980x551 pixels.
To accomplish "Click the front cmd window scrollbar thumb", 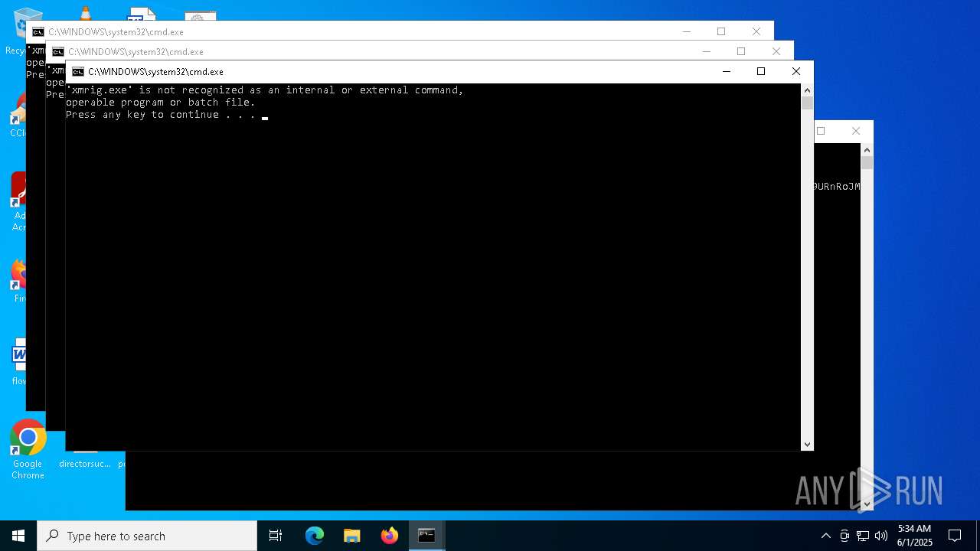I will click(807, 103).
